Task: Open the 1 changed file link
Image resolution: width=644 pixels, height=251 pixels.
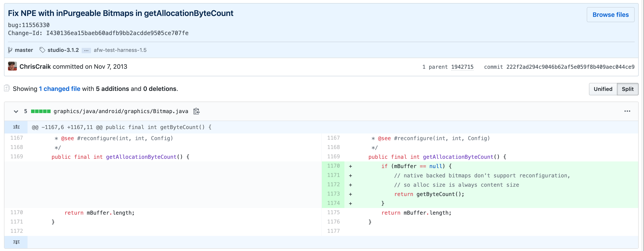Action: click(59, 89)
